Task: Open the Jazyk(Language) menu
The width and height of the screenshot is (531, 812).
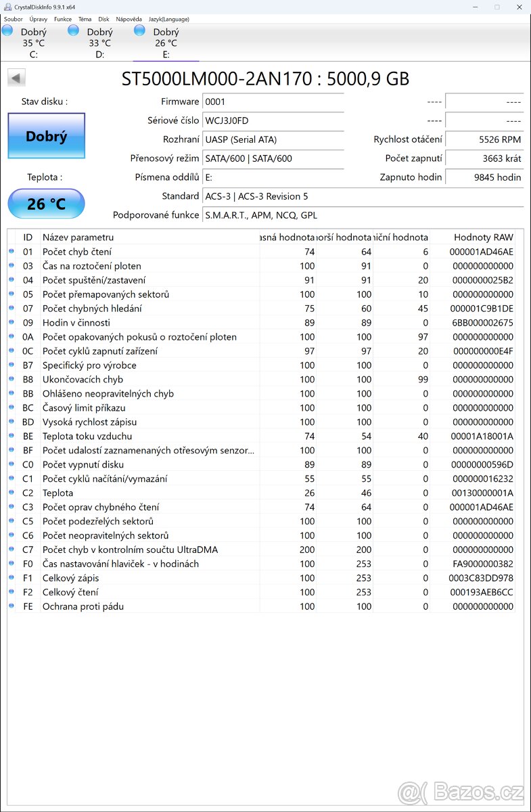Action: pyautogui.click(x=169, y=19)
